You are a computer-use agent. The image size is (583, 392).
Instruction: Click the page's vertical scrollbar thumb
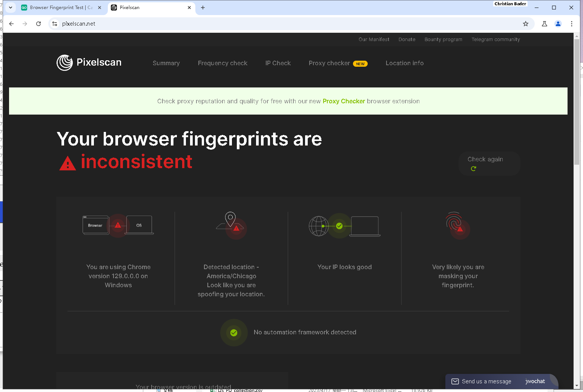(577, 102)
